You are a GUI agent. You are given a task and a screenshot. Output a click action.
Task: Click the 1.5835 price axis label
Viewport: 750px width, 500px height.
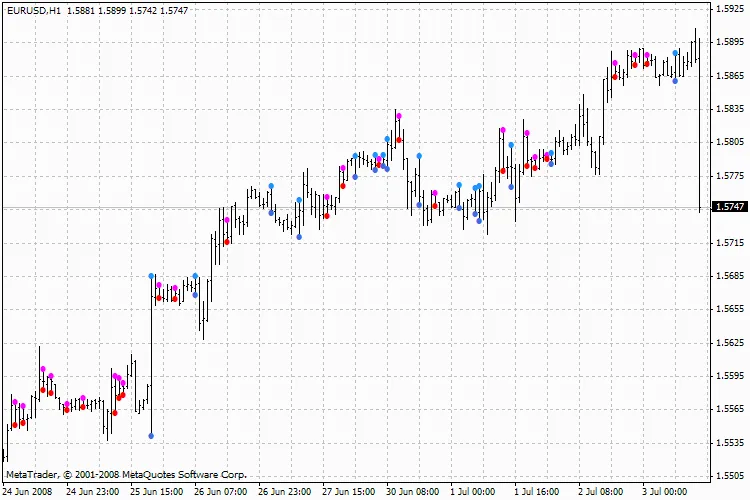(729, 109)
